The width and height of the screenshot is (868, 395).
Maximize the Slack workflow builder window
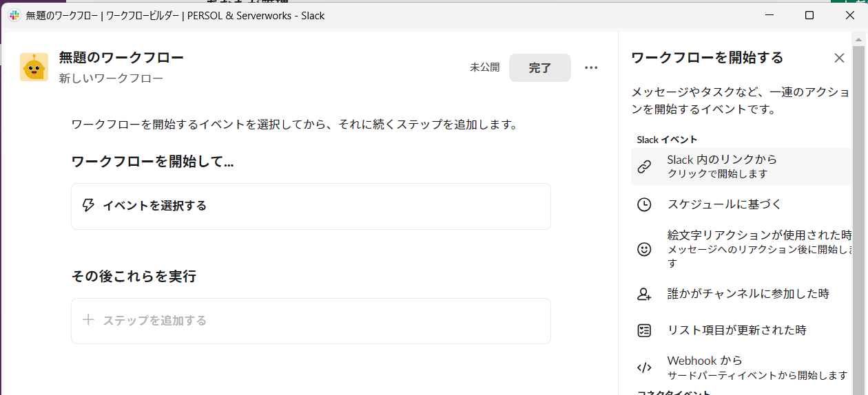click(809, 15)
